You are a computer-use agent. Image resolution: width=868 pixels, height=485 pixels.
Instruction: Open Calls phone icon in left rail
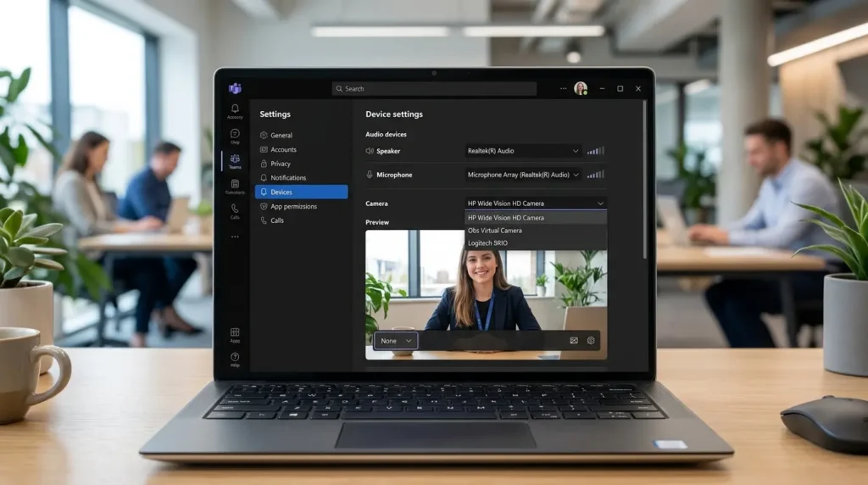coord(235,209)
